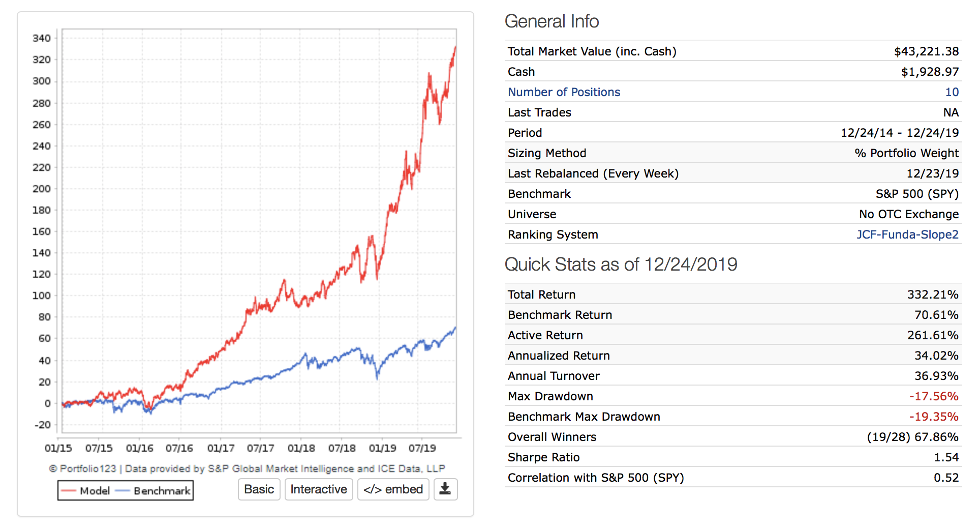
Task: Click the embed code button
Action: click(393, 489)
